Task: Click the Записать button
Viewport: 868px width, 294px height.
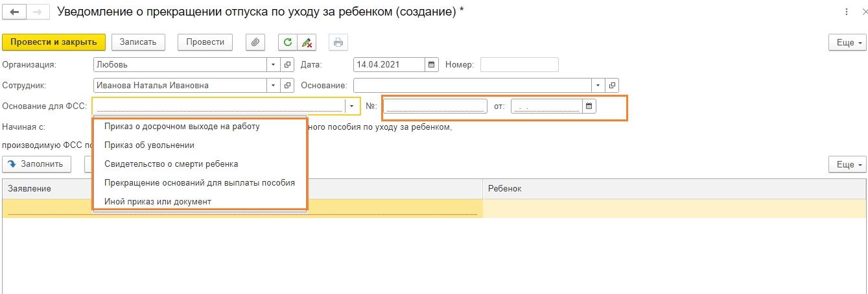Action: [x=138, y=42]
